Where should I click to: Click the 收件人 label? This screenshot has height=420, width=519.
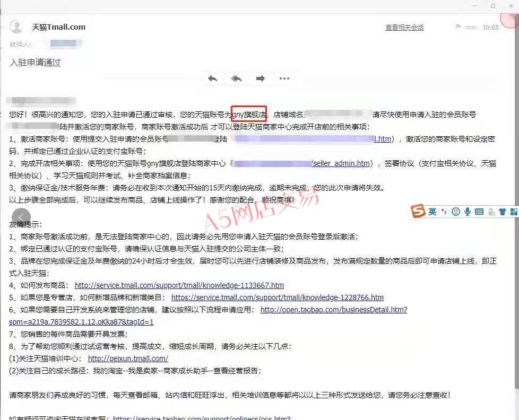pos(21,45)
